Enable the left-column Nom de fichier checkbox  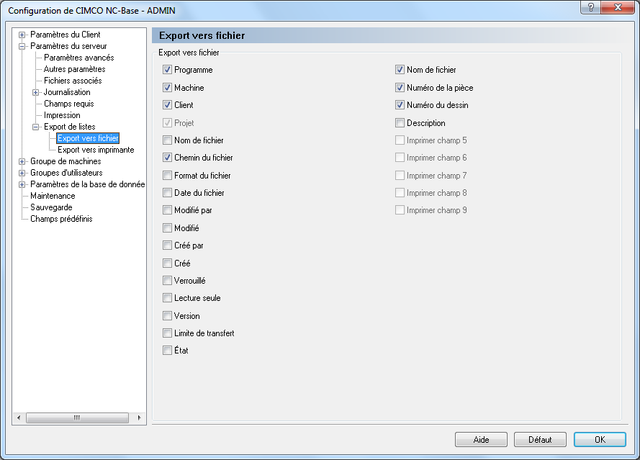tap(167, 140)
